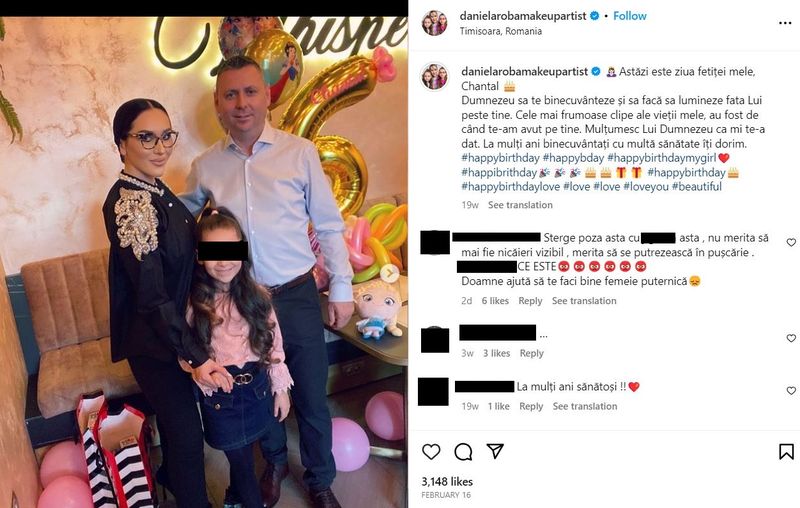Open the three-dot more options menu
The height and width of the screenshot is (508, 800).
pos(785,23)
